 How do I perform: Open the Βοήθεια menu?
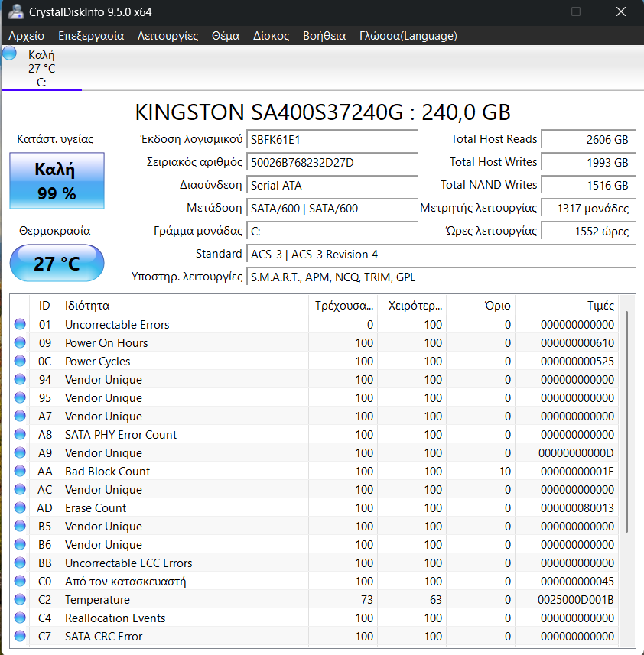(x=324, y=36)
